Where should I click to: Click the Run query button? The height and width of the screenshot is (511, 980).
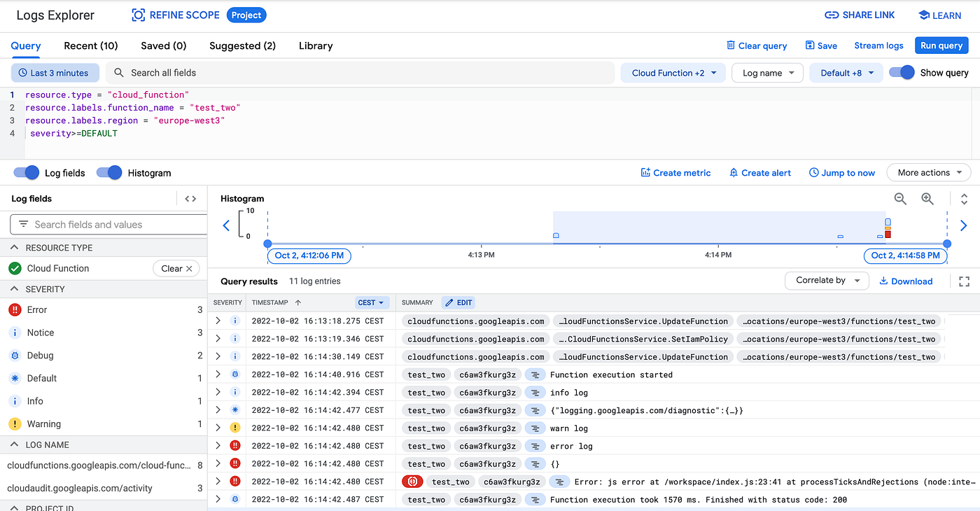pyautogui.click(x=941, y=45)
